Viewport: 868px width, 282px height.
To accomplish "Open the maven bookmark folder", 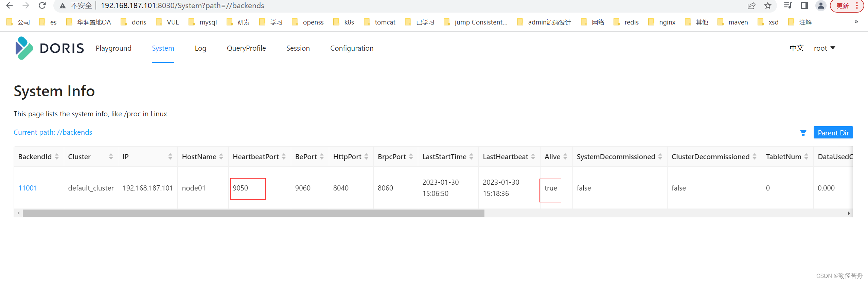I will point(733,22).
